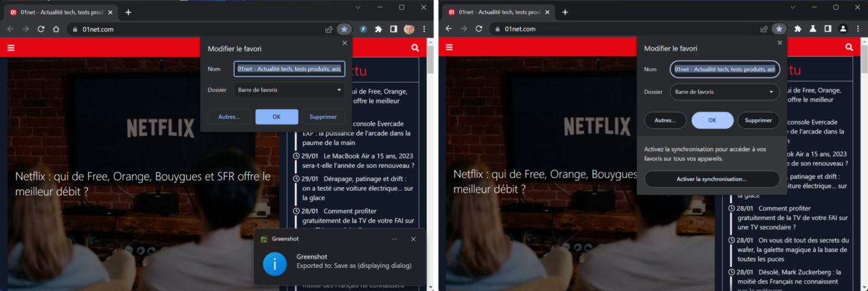Click the bookmark star in the right window
The image size is (868, 291).
click(x=779, y=29)
